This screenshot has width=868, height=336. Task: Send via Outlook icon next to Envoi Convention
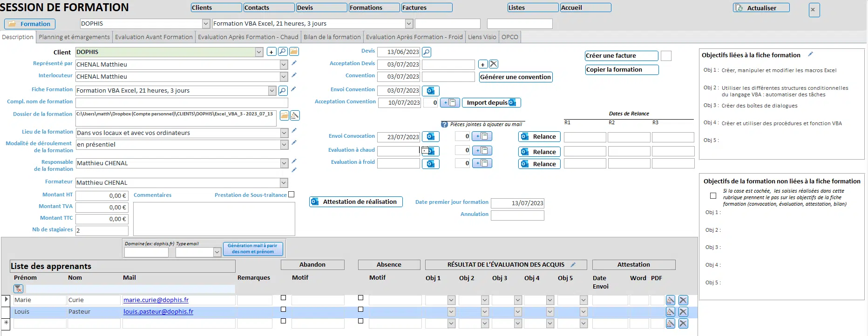point(431,91)
